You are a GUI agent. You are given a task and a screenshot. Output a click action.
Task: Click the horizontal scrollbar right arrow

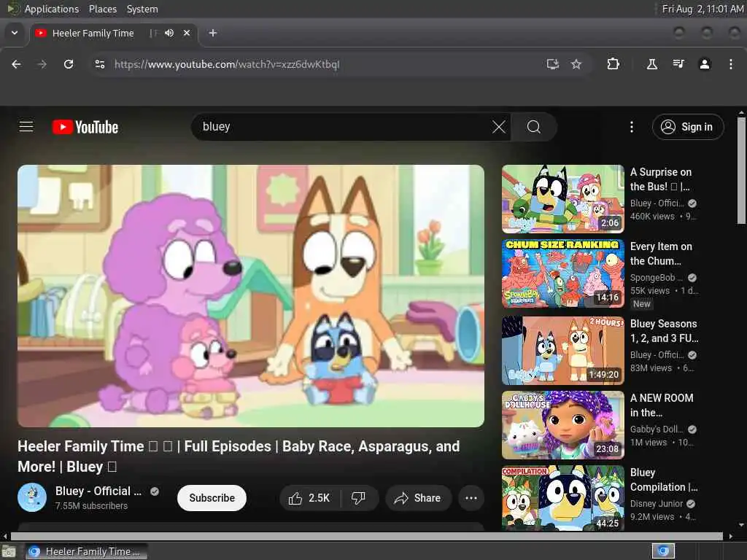coord(731,536)
